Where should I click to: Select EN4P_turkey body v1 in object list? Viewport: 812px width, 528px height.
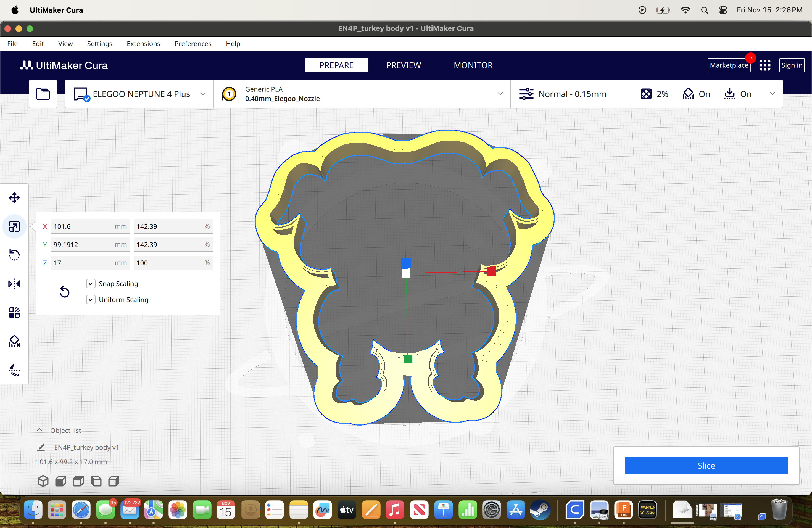tap(86, 447)
